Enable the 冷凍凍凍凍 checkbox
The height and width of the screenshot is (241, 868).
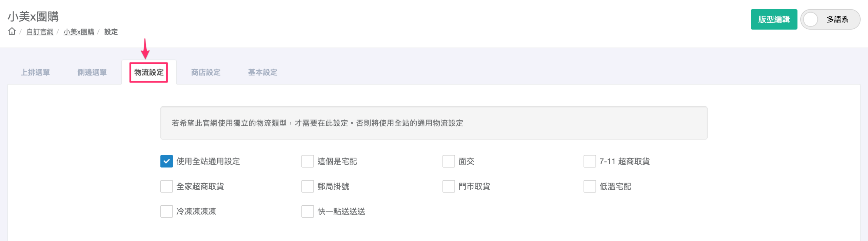coord(166,211)
